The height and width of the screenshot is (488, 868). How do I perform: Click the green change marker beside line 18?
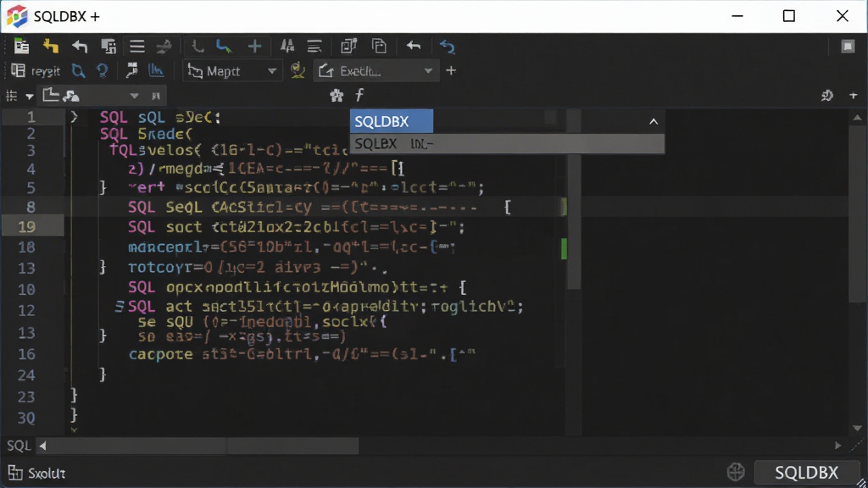[564, 248]
